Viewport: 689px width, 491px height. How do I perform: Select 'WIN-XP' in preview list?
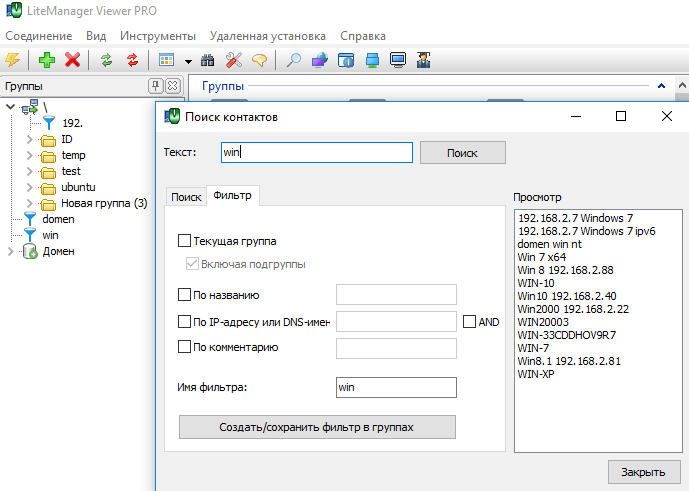[x=536, y=374]
